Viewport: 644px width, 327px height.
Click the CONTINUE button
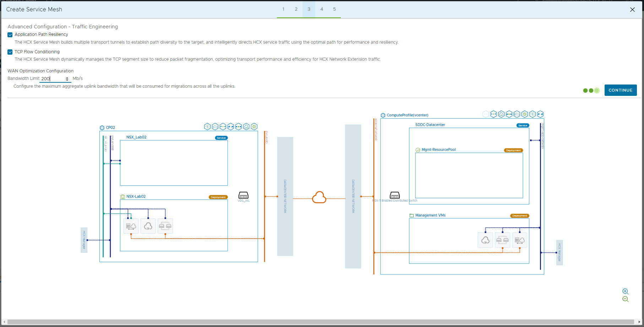tap(621, 90)
